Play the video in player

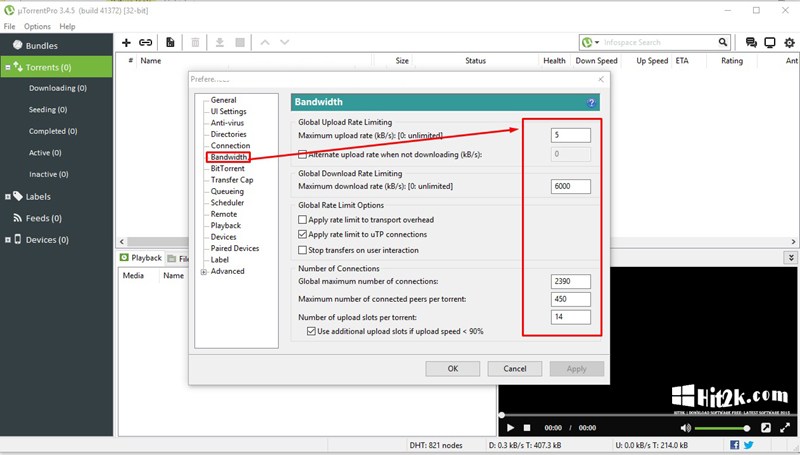(510, 427)
